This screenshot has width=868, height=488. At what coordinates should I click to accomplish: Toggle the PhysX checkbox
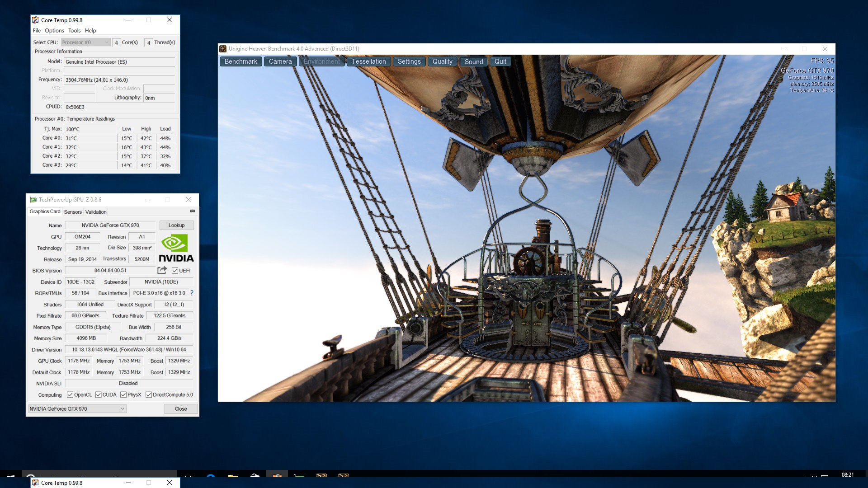pos(123,394)
